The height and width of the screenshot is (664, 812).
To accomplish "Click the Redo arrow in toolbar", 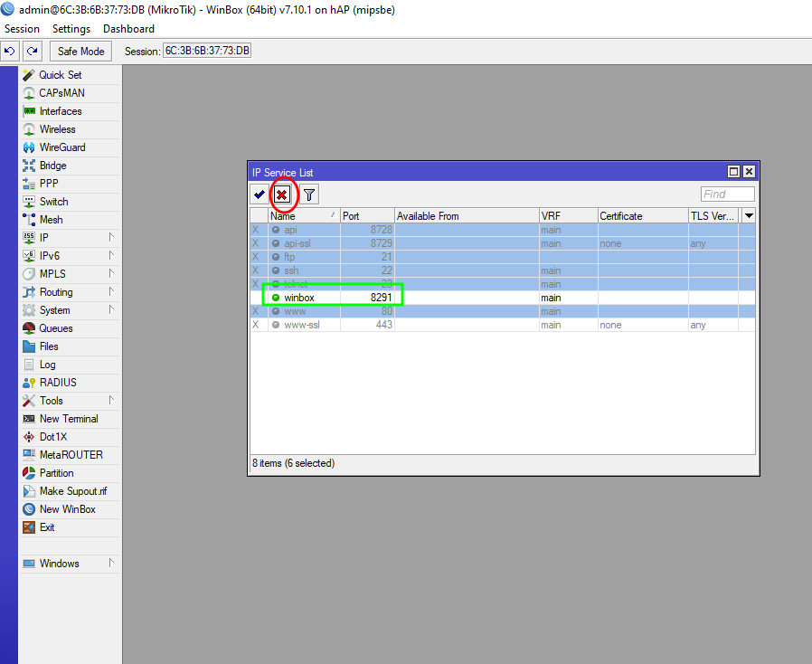I will 33,51.
